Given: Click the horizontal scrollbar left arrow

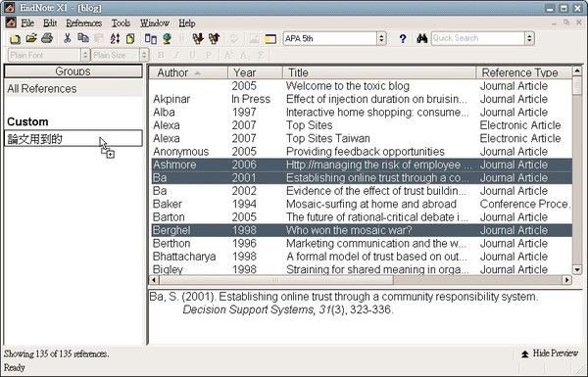Looking at the screenshot, I should point(154,279).
